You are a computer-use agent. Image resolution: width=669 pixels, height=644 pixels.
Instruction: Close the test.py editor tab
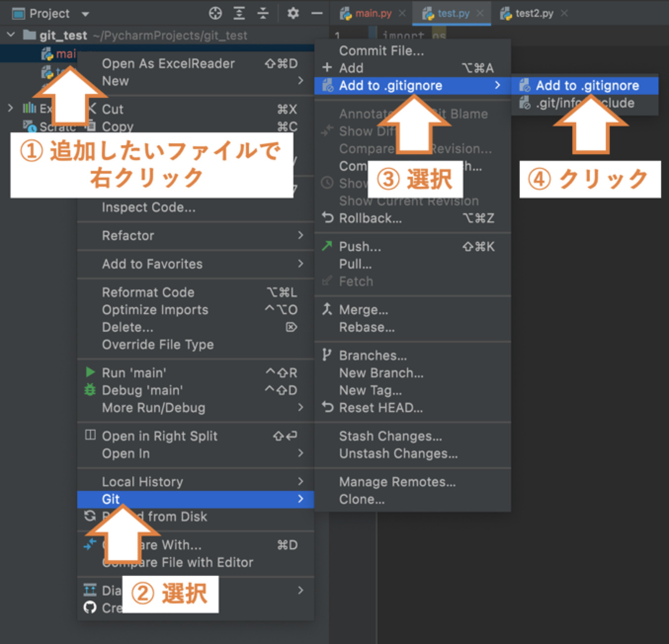tap(480, 13)
